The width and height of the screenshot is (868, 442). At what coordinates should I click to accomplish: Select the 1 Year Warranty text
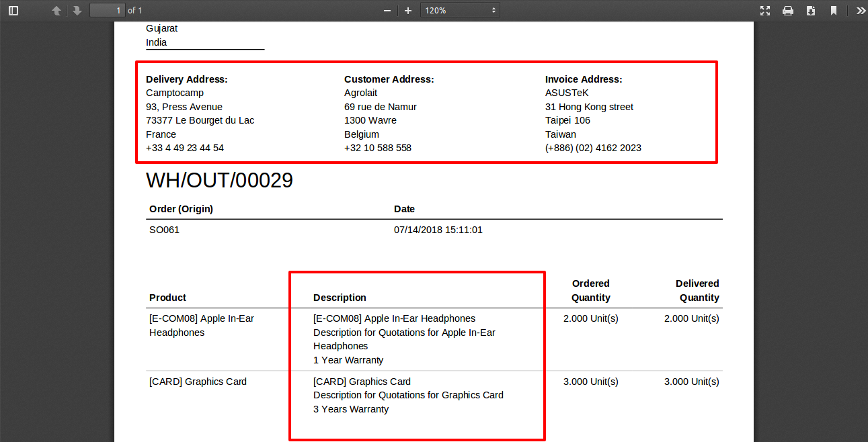(348, 360)
